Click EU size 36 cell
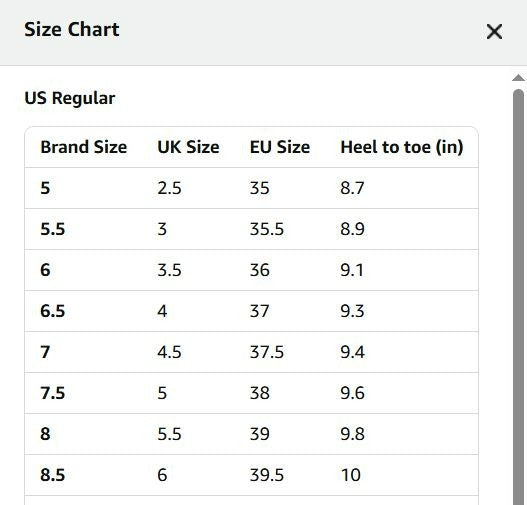 click(x=259, y=270)
